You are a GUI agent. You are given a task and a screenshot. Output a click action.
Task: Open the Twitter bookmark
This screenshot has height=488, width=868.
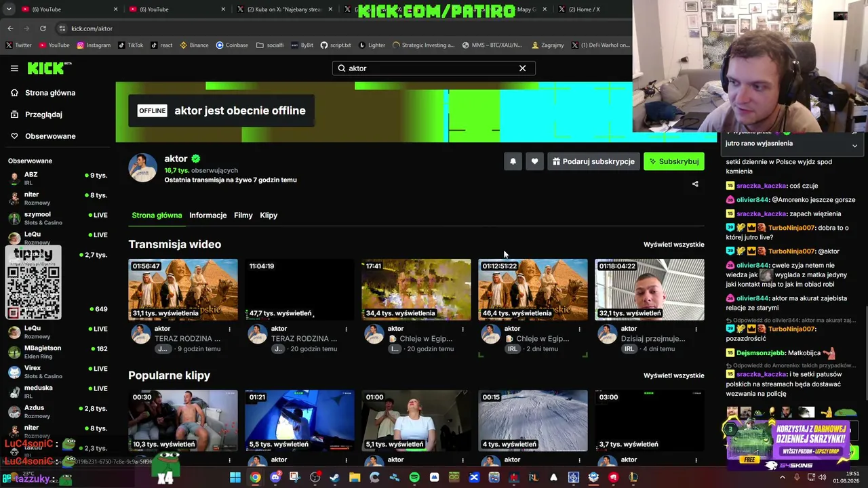coord(19,45)
